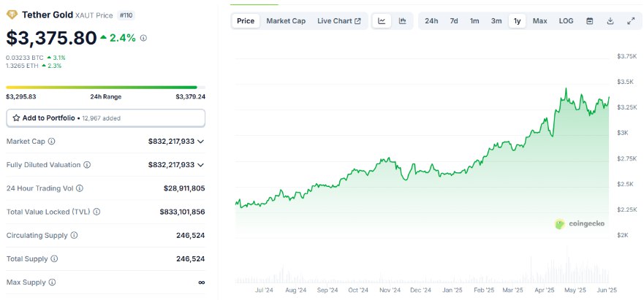Select the Price tab
Viewport: 644px width, 300px height.
246,21
